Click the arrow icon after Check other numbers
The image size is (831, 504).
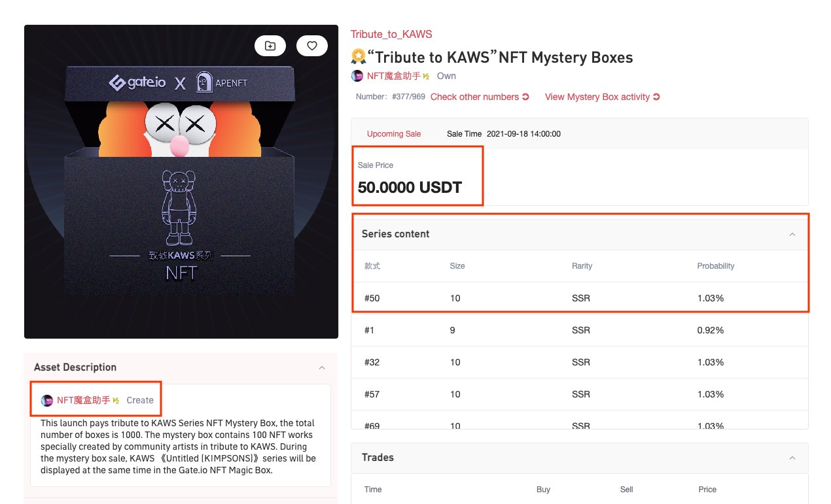[x=525, y=97]
